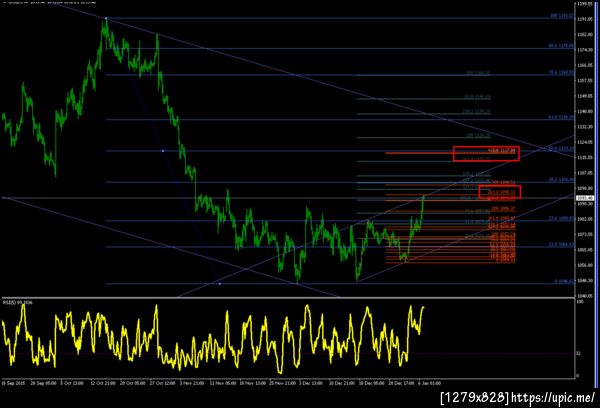Click the 25 Nov 21:00 time label
Screen dimensions: 600x408
click(282, 383)
